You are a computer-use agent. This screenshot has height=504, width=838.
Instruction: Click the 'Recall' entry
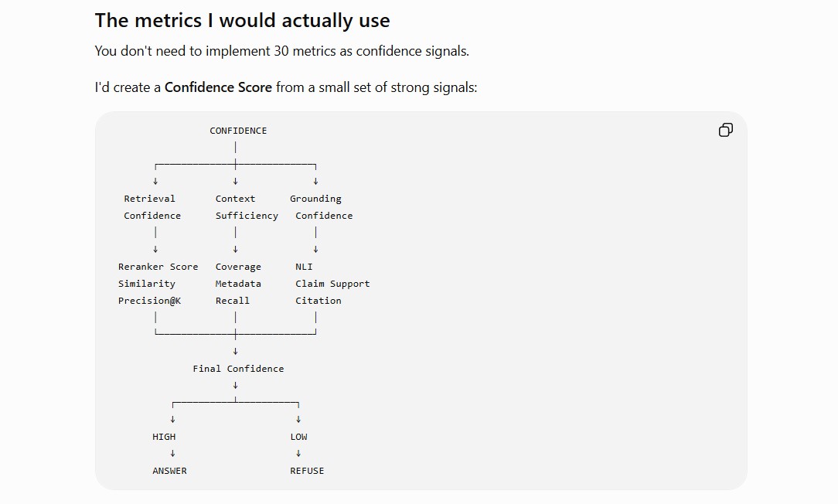click(x=232, y=301)
